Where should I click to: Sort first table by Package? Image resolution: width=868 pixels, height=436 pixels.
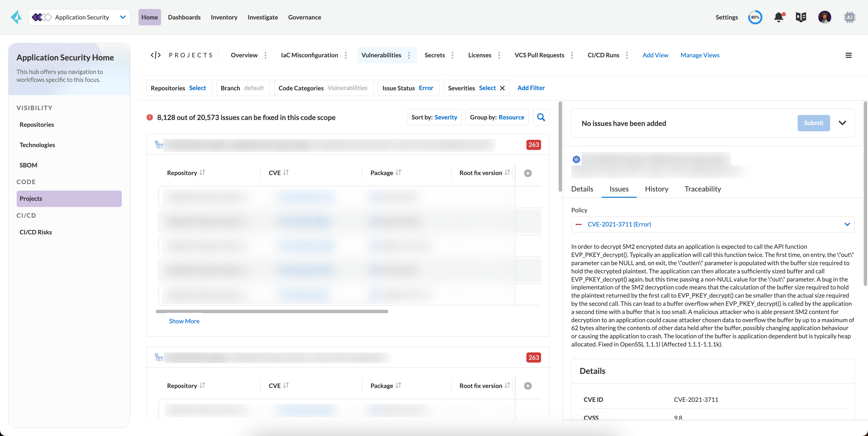[398, 172]
